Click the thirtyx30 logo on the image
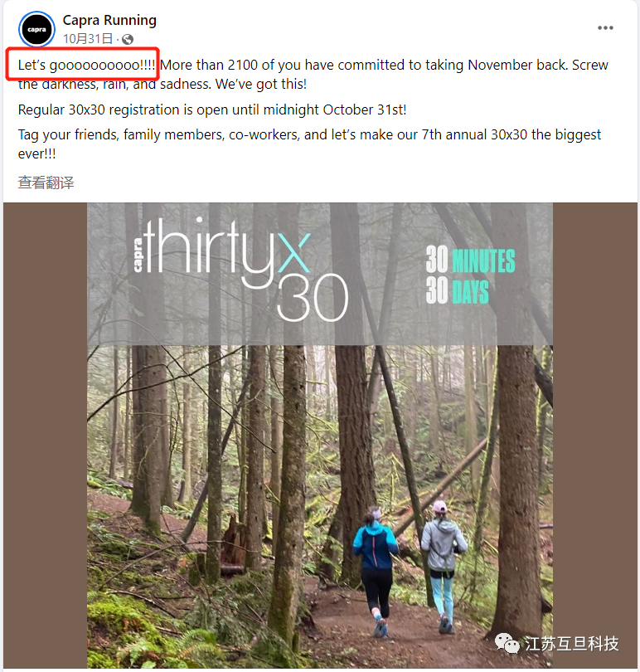 (x=241, y=270)
